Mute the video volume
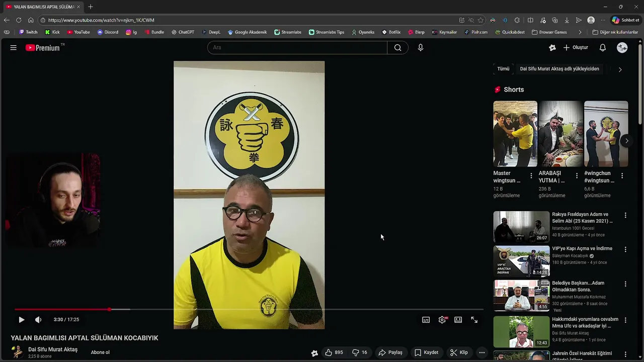 click(x=38, y=320)
